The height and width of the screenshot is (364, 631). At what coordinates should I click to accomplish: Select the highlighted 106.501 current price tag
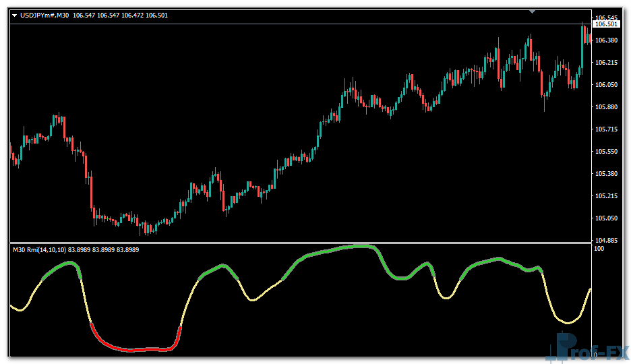coord(606,24)
